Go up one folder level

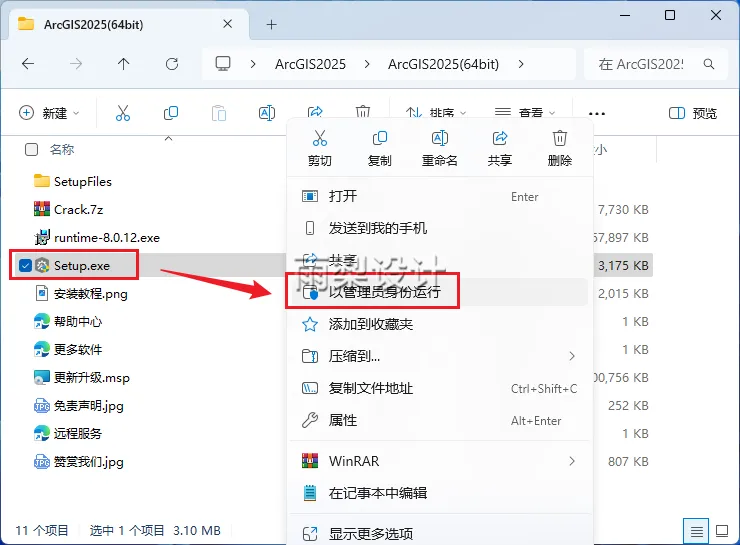pyautogui.click(x=124, y=64)
